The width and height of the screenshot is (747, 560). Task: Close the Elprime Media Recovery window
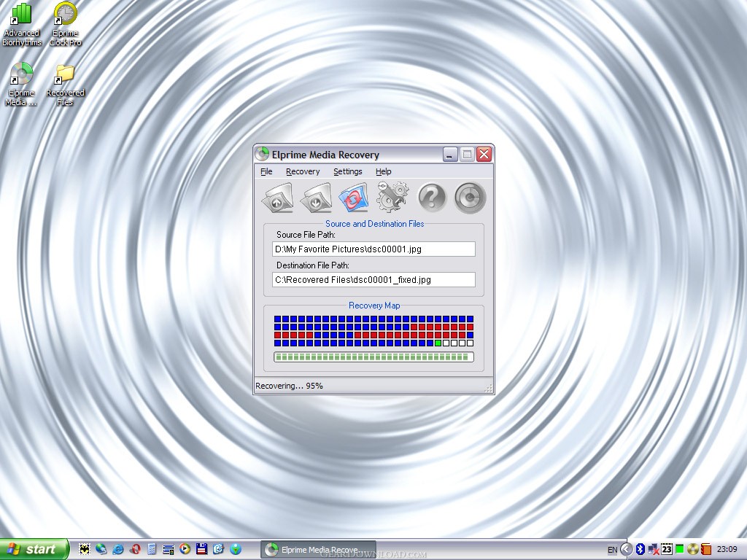484,155
